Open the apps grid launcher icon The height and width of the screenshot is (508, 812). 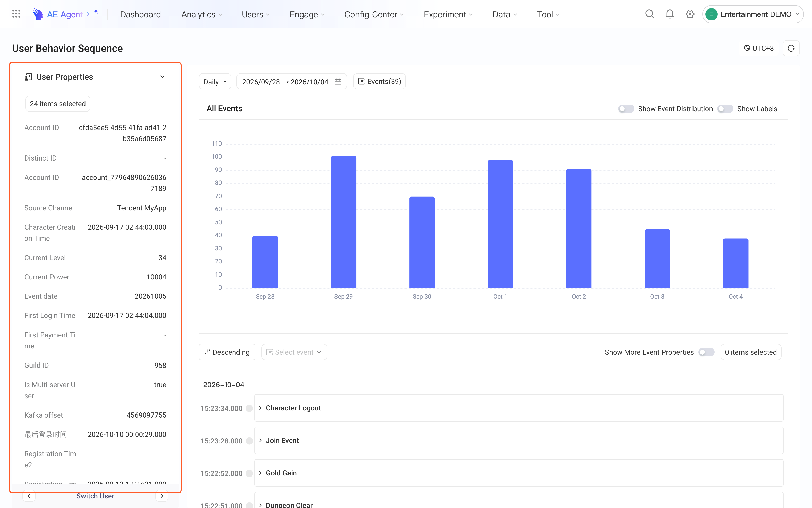[x=16, y=14]
